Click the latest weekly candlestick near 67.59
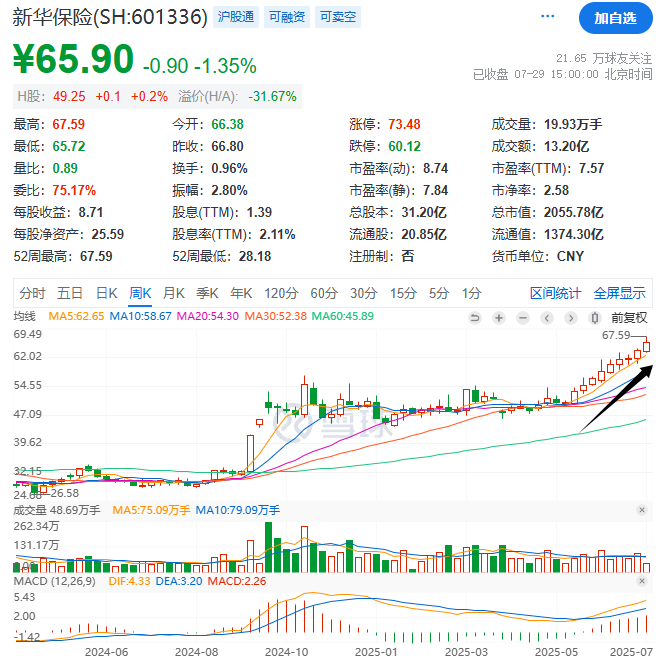659x664 pixels. point(646,347)
